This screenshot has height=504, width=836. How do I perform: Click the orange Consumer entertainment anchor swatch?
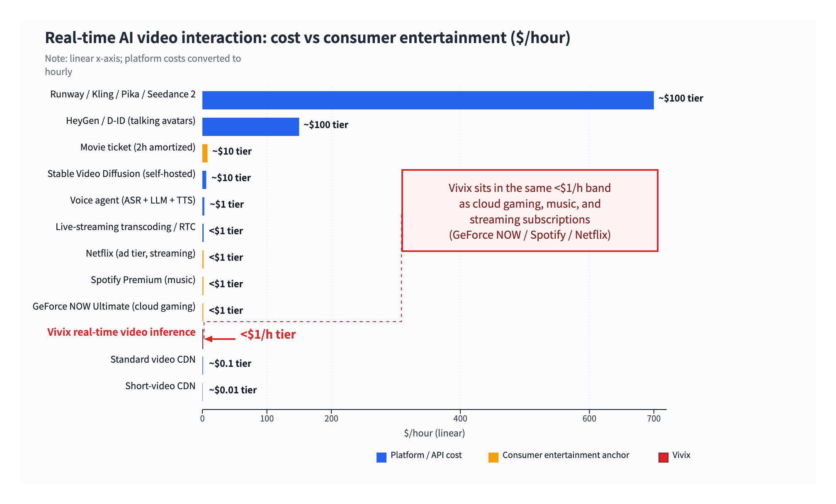(x=493, y=457)
